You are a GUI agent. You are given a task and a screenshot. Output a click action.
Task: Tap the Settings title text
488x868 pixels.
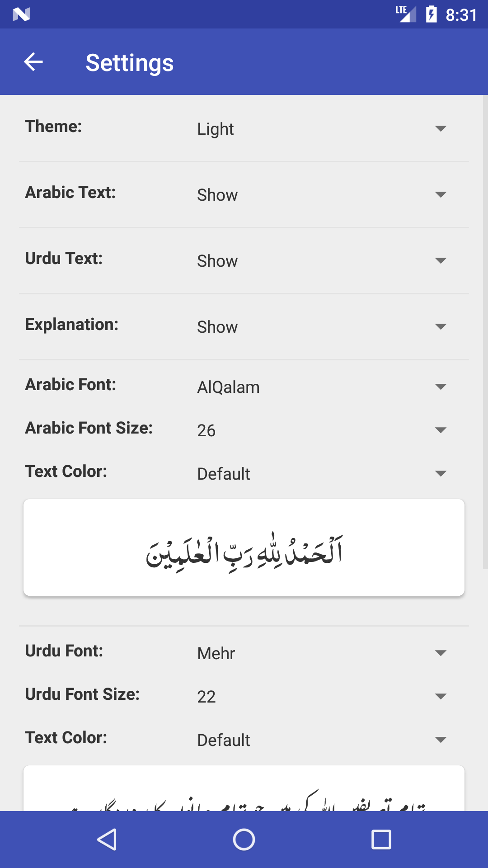click(130, 63)
